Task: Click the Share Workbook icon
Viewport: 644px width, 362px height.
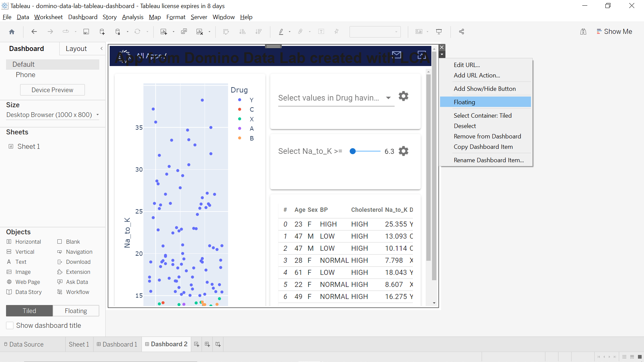Action: pyautogui.click(x=461, y=32)
